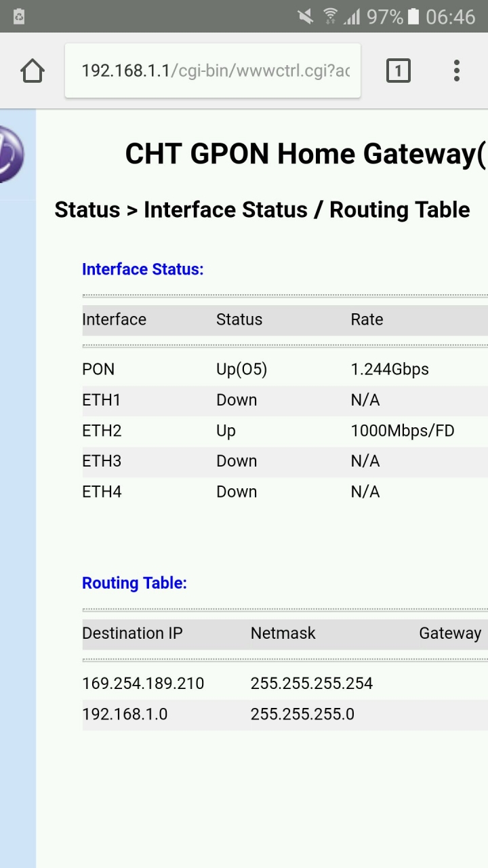Select the 169.254.189.210 route entry
Screen dimensions: 488x868
coord(285,684)
